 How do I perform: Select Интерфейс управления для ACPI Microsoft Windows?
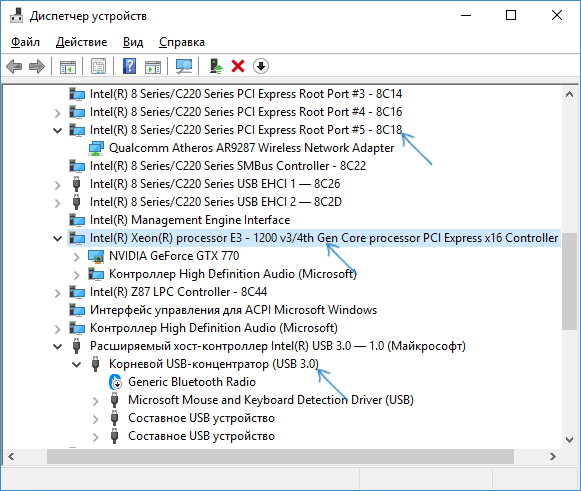point(233,310)
